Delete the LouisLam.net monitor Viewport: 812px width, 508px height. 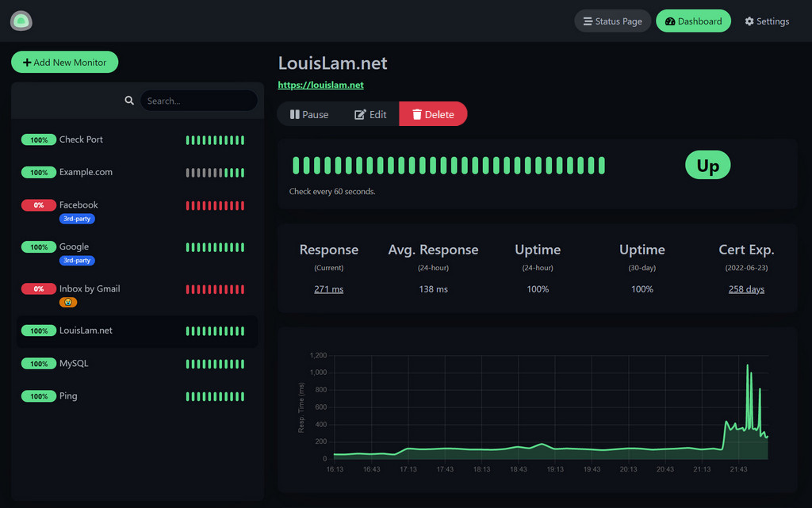pyautogui.click(x=433, y=114)
